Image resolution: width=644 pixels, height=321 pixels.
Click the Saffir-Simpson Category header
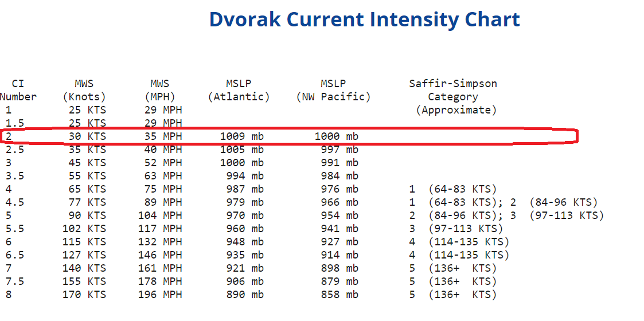(x=453, y=97)
